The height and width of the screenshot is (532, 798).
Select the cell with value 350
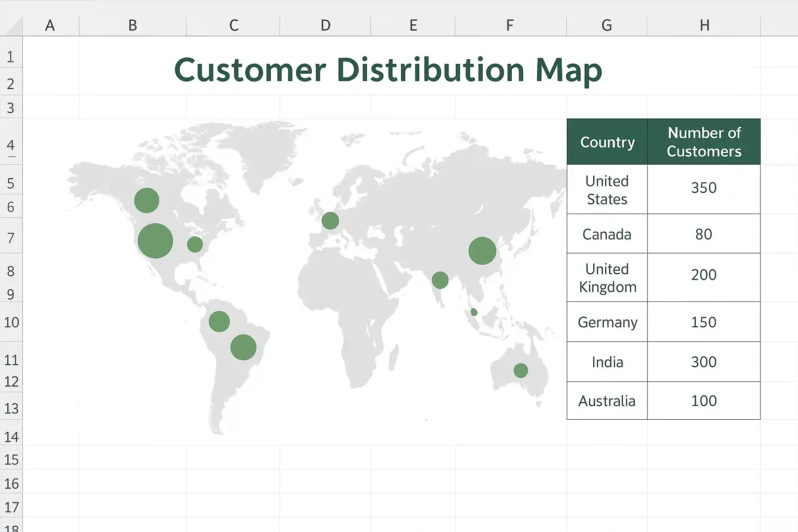click(704, 188)
